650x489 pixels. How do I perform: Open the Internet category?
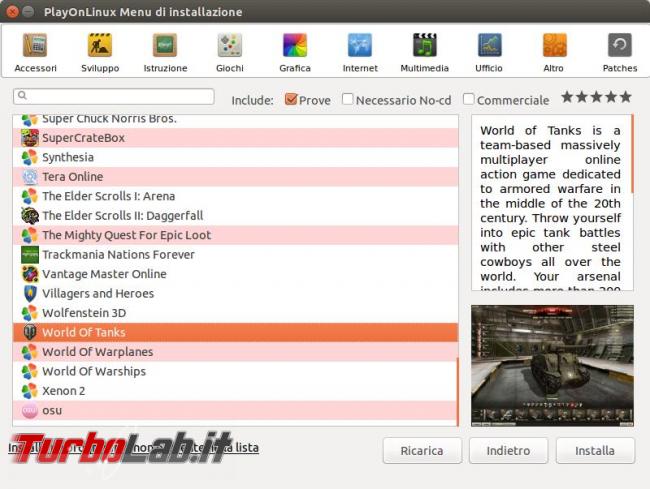coord(360,52)
